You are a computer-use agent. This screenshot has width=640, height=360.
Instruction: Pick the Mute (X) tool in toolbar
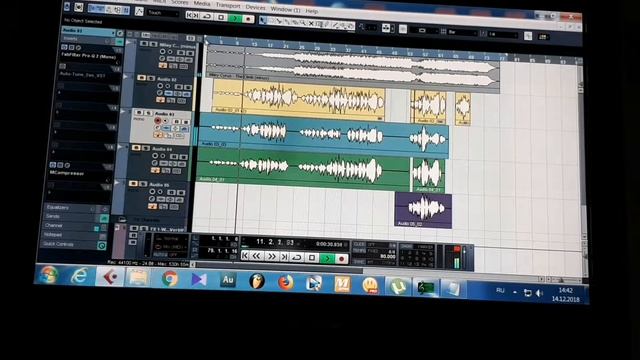[311, 23]
